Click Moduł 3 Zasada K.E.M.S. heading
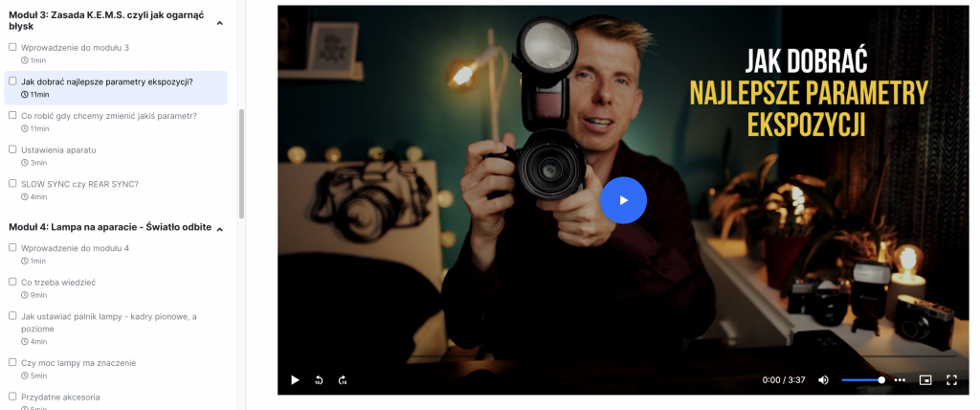This screenshot has height=410, width=980. (x=106, y=21)
